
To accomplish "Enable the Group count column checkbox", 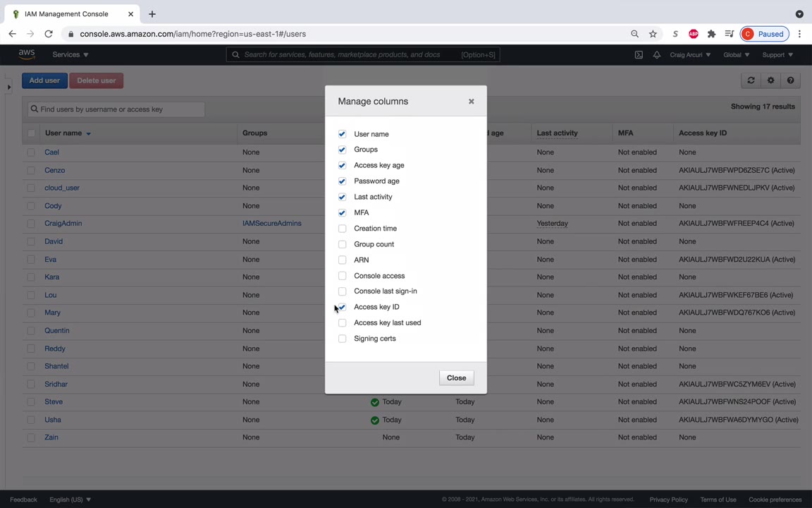I will [x=343, y=244].
